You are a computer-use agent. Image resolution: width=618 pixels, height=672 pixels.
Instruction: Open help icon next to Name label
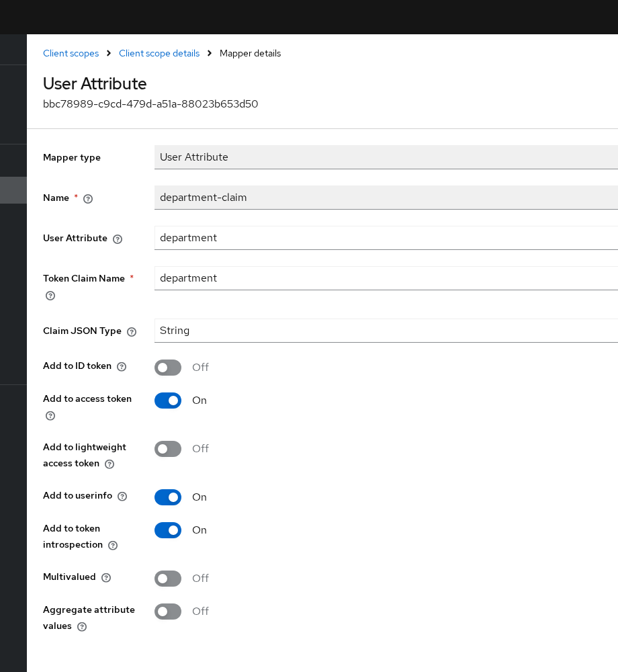[88, 199]
